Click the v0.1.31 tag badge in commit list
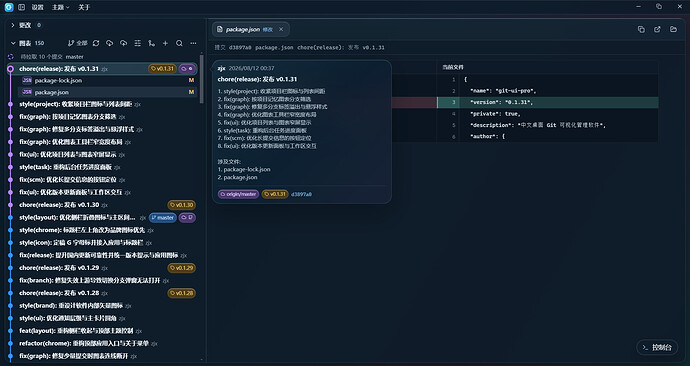Viewport: 690px width, 366px height. (162, 69)
